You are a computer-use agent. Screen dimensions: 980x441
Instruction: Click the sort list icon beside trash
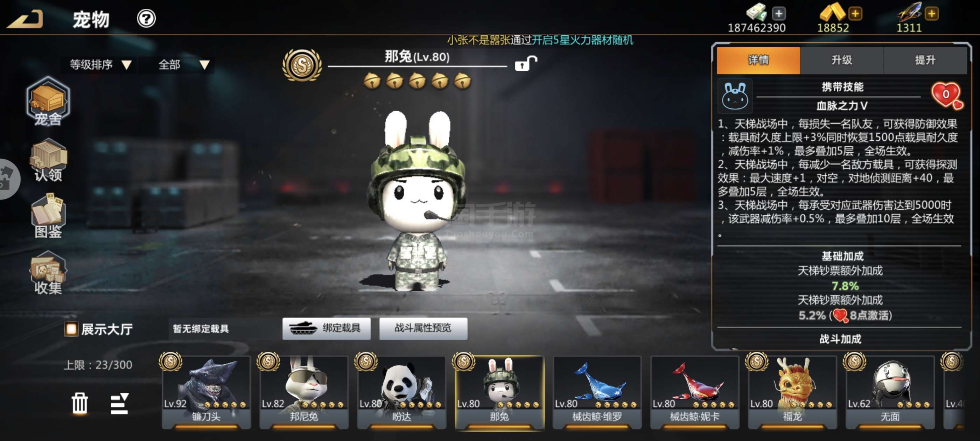119,404
